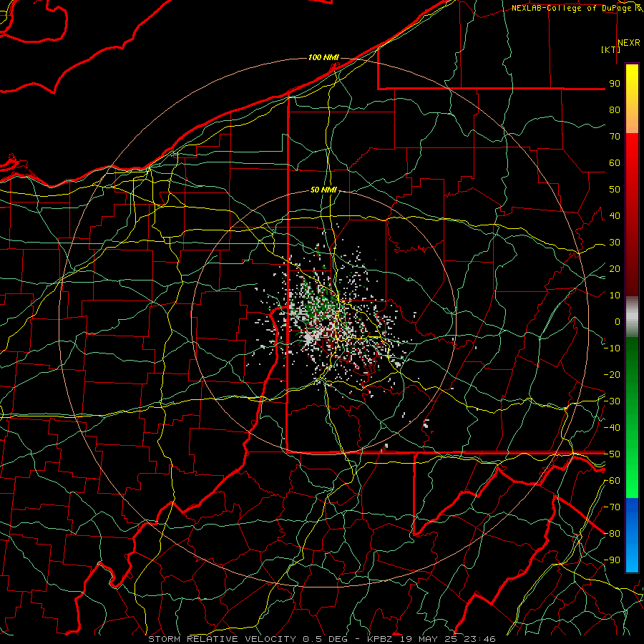Click the 30 knot scale label

[x=615, y=243]
